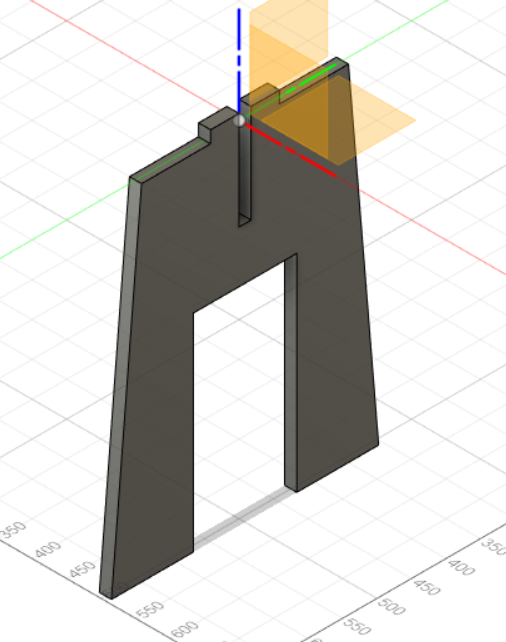The height and width of the screenshot is (642, 506).
Task: Select the upright orange origin plane
Action: 289,80
